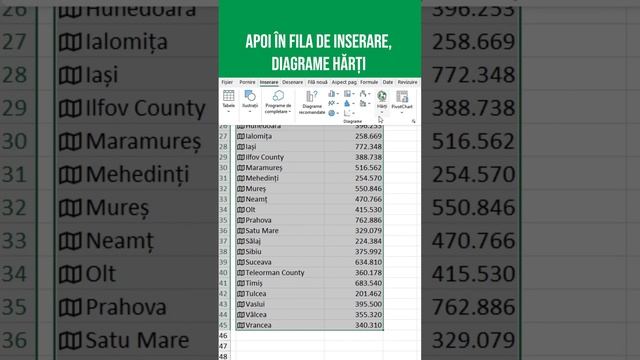Click map data-type icon beside Prahova in small sheet
This screenshot has width=640, height=360.
pos(241,220)
